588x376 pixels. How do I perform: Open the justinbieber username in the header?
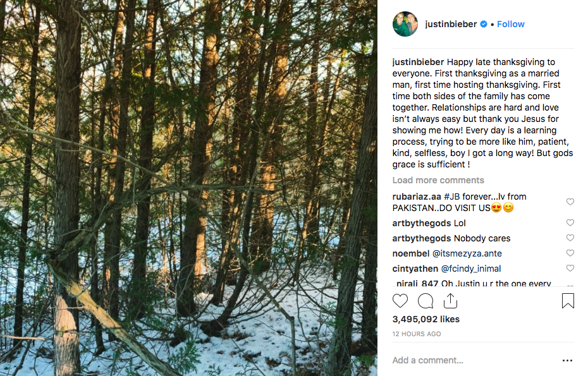click(451, 24)
